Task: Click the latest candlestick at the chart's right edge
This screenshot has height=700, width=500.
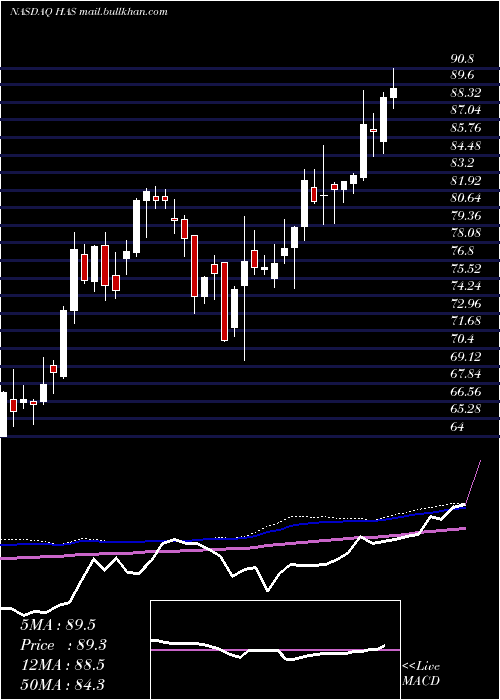Action: pos(393,88)
